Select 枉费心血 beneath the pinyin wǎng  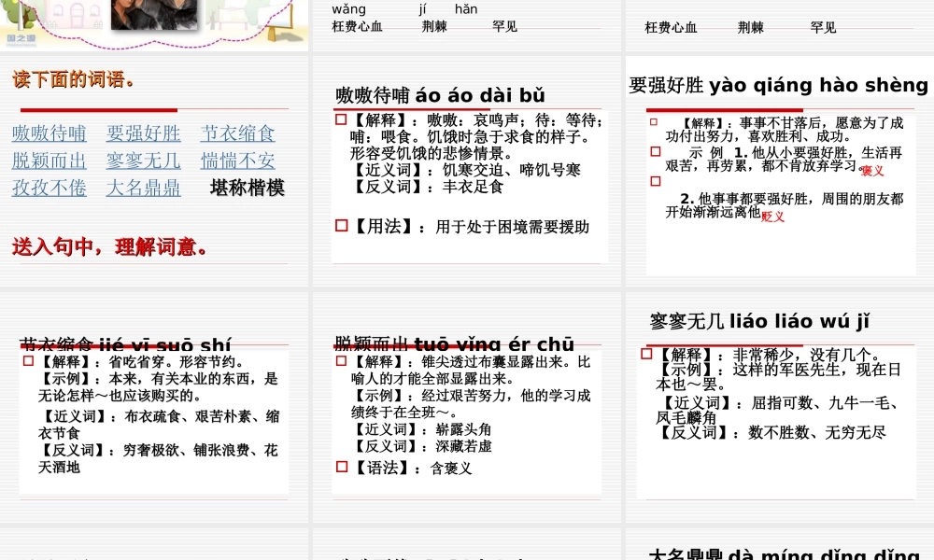coord(358,27)
